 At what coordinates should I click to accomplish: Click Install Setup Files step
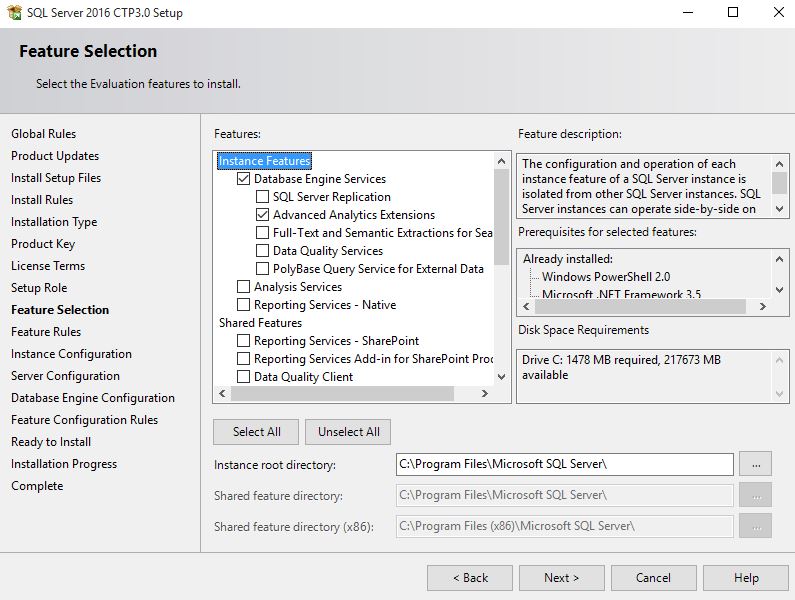(x=56, y=178)
